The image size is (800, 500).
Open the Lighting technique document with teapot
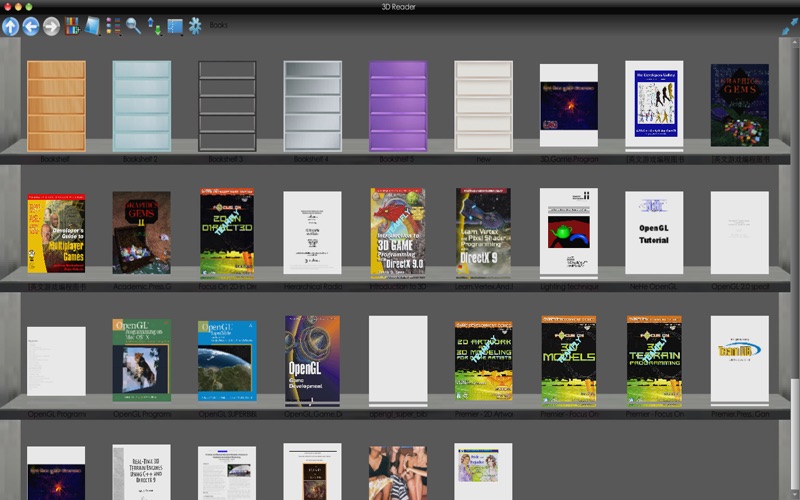pos(569,232)
